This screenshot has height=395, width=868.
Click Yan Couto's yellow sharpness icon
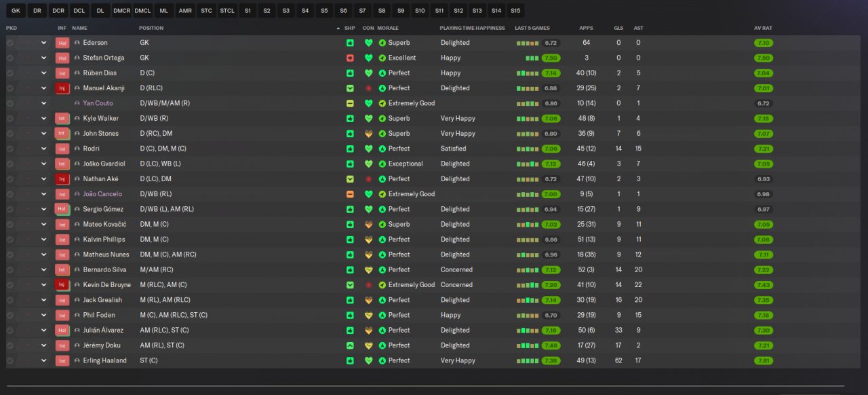point(350,103)
